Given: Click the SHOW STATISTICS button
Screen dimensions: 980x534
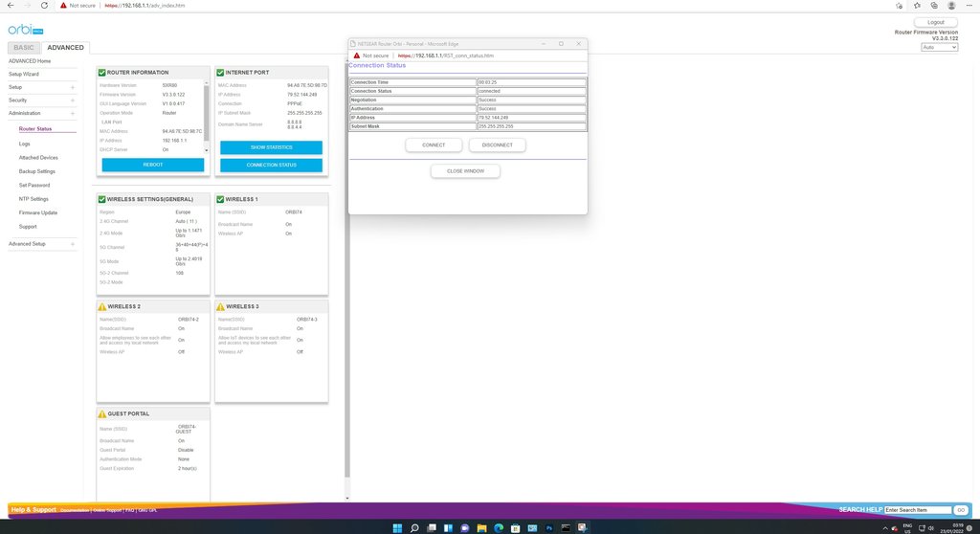Looking at the screenshot, I should point(271,147).
